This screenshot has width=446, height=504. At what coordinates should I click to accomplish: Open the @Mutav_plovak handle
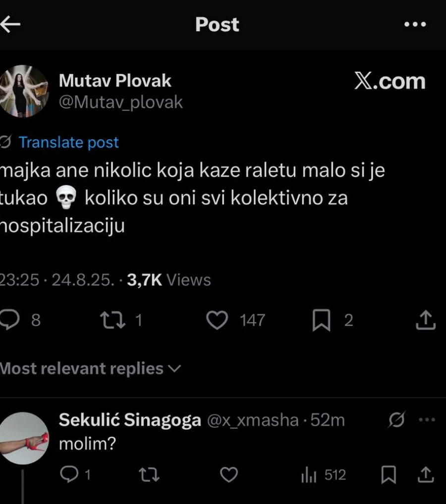(x=121, y=102)
